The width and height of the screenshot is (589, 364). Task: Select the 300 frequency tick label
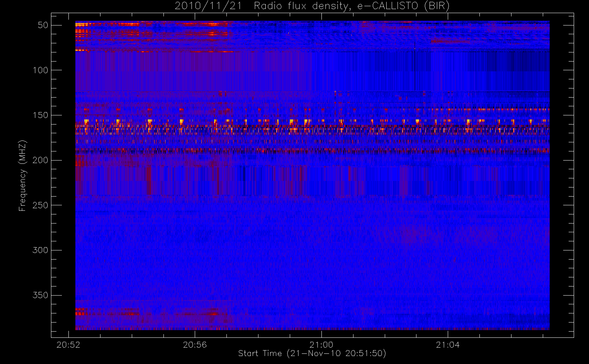point(40,250)
